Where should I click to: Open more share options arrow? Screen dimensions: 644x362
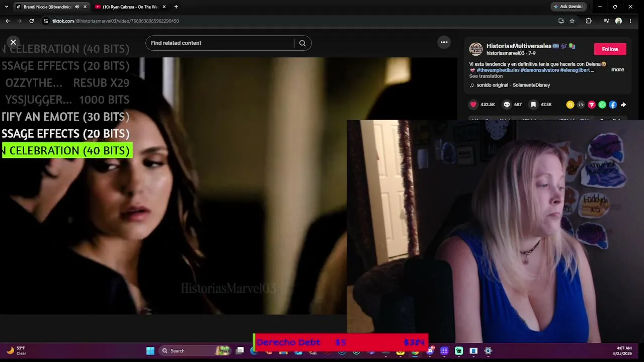pos(623,105)
